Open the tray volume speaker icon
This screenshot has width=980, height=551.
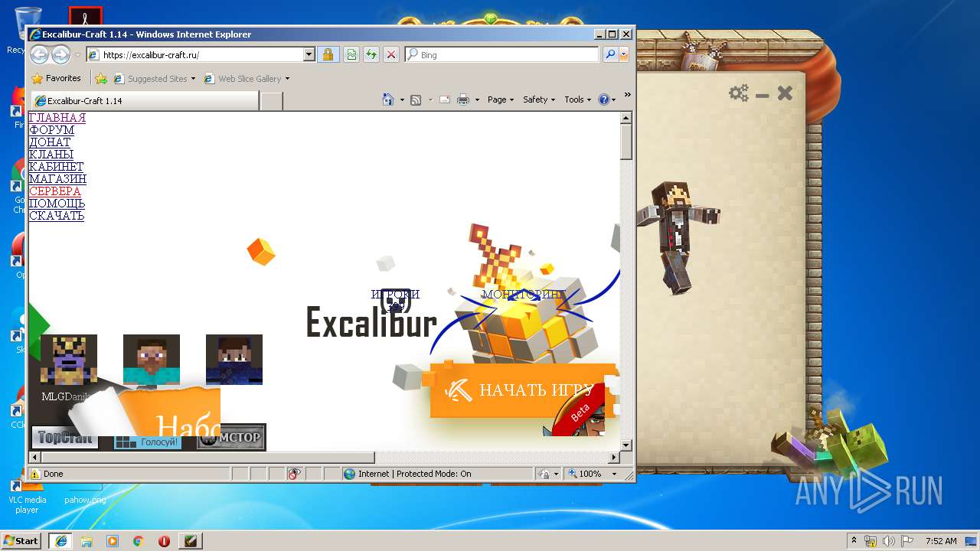click(x=888, y=540)
